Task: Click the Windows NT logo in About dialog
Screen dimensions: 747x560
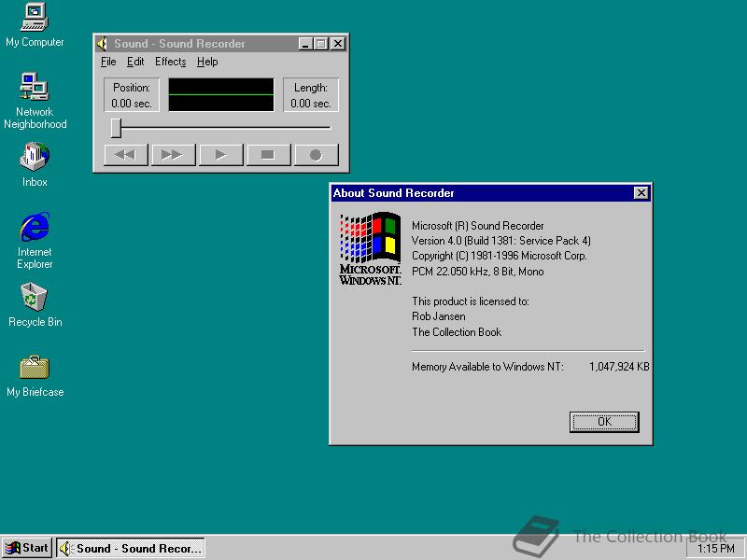Action: 370,249
